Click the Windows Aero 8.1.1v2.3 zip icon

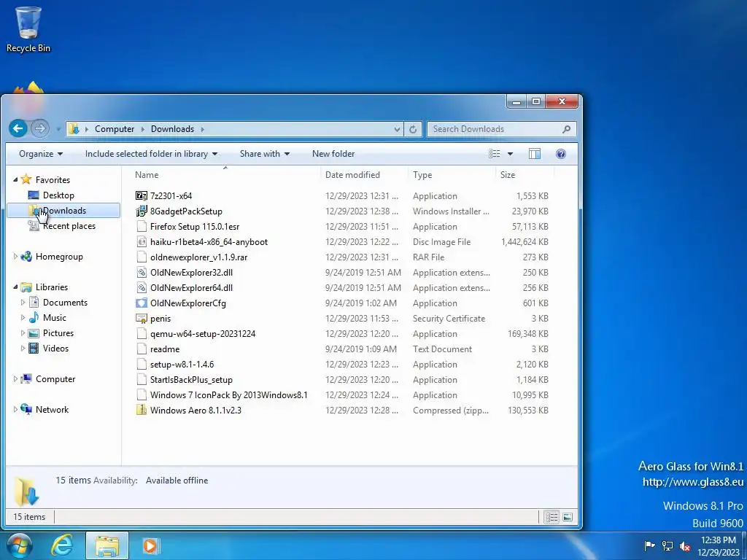tap(142, 410)
